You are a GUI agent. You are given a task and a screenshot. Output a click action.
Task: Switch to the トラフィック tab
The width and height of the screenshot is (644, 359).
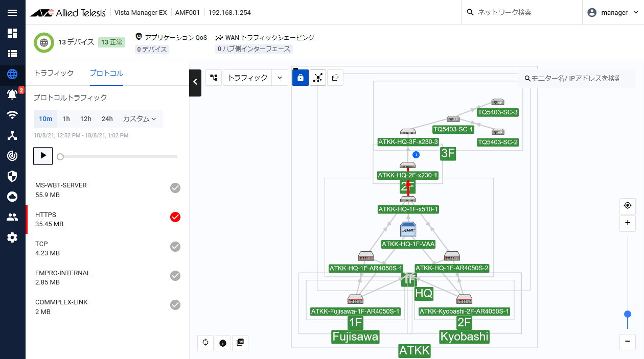pos(54,73)
